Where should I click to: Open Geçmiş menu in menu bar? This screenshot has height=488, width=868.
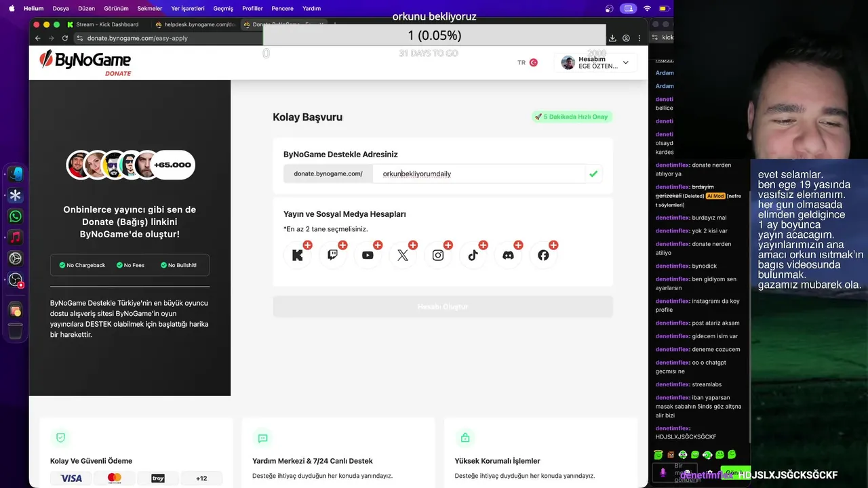223,8
